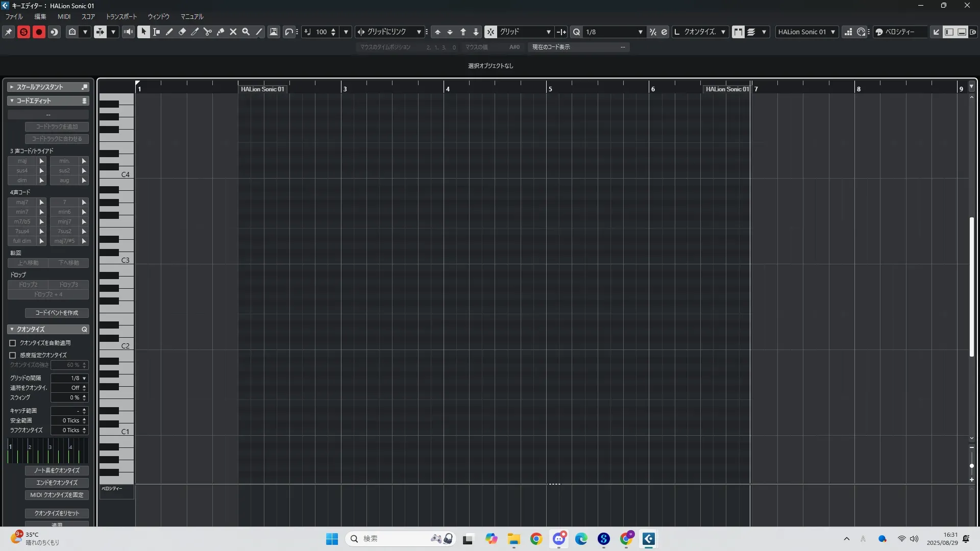This screenshot has height=551, width=980.
Task: Enable auto-apply quantize checkbox
Action: (x=13, y=343)
